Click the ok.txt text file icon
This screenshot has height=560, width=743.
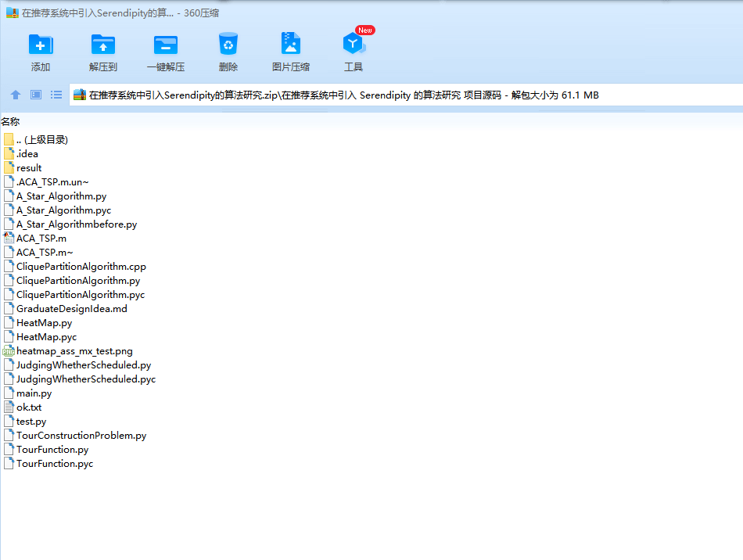click(9, 407)
